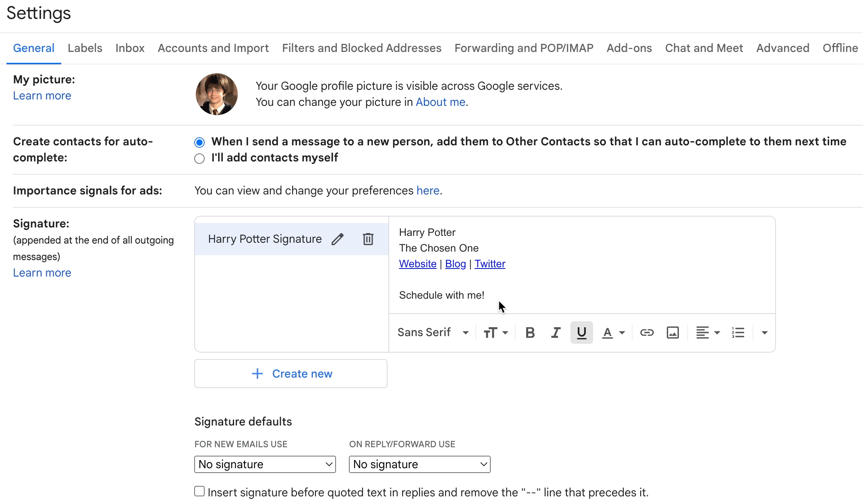Toggle italic formatting in signature toolbar
Screen dimensions: 863x504
coord(556,333)
